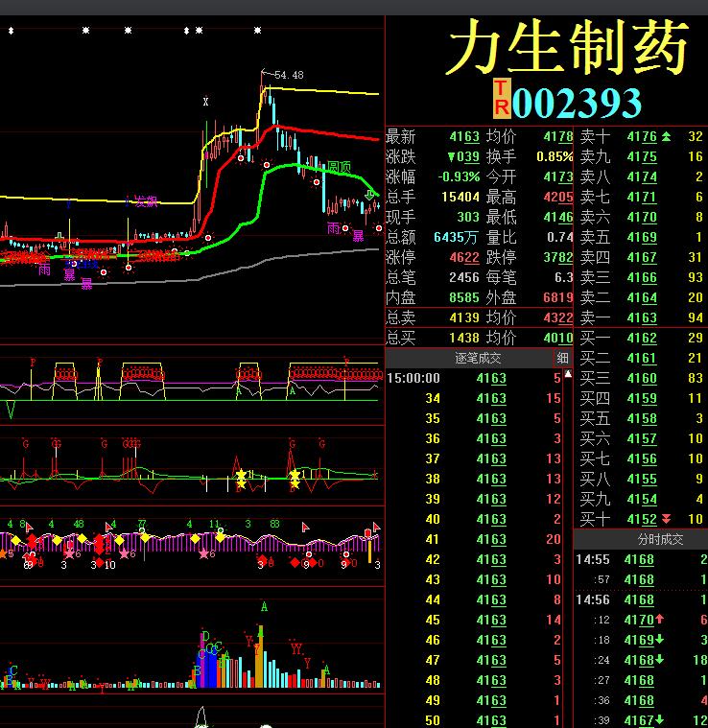The height and width of the screenshot is (728, 708).
Task: Select the tick row at second 41
Action: [x=474, y=539]
